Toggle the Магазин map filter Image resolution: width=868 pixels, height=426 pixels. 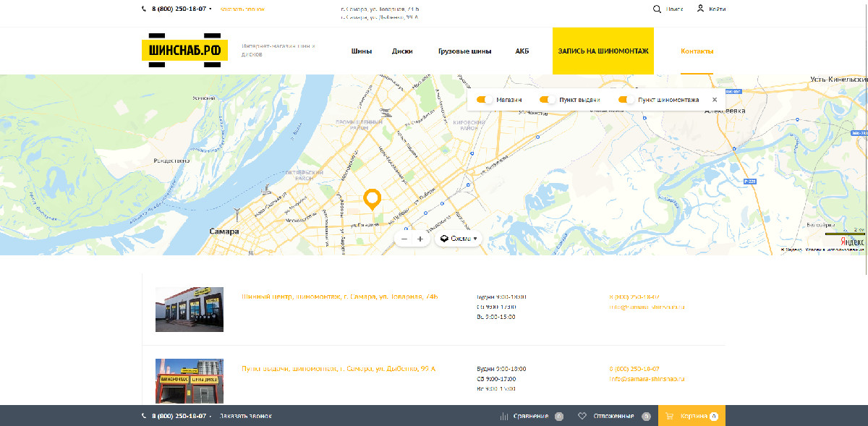point(485,100)
